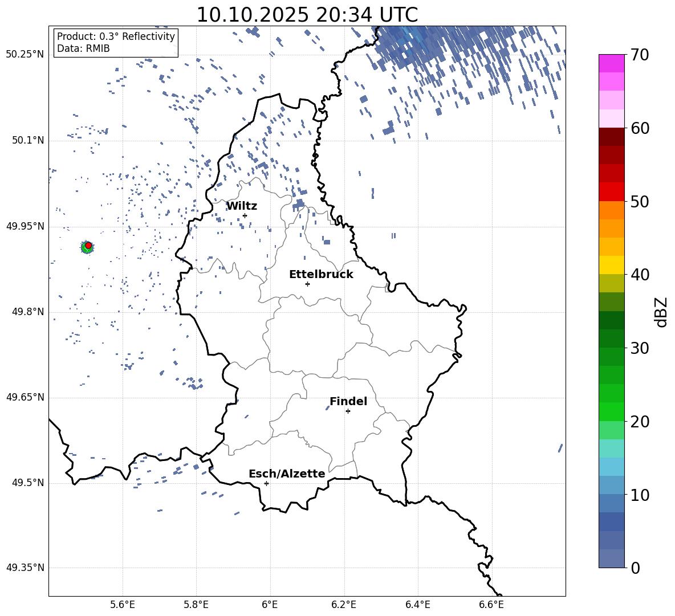Viewport: 675px width, 616px height.
Task: Click the timestamp title 10.10.2025 20:34 UTC
Action: click(x=307, y=15)
